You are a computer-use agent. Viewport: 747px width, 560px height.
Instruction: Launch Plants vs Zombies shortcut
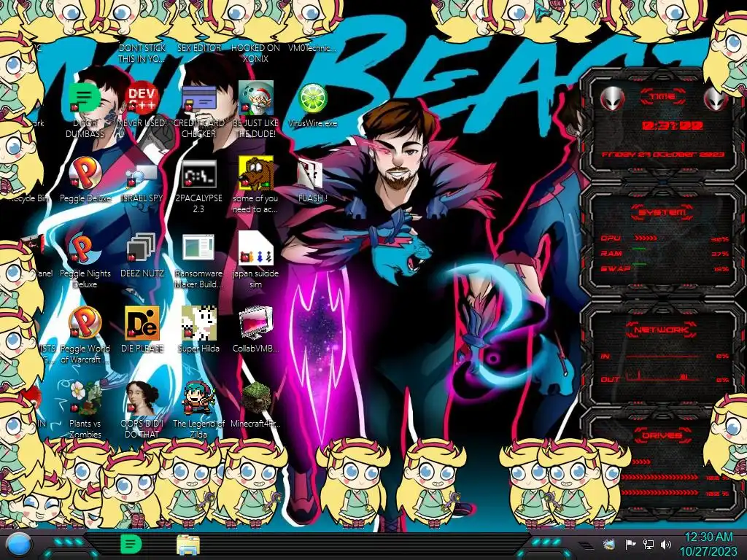85,398
